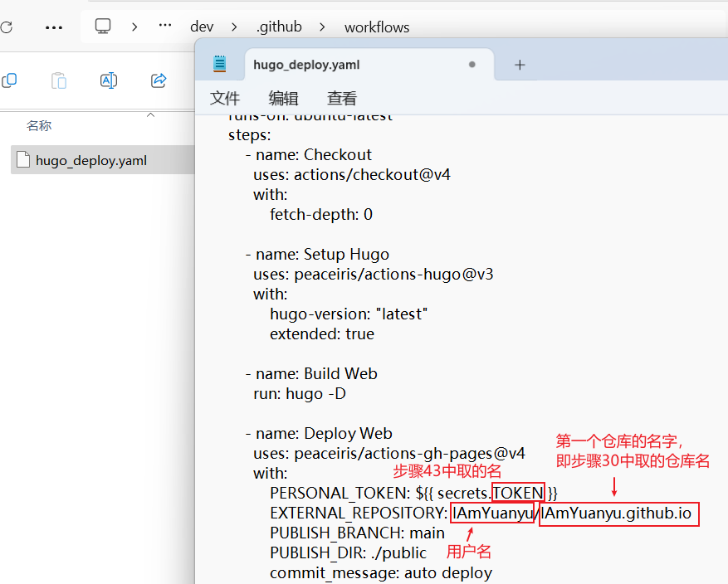The height and width of the screenshot is (584, 728).
Task: Open the 查看 menu in Notepad
Action: pyautogui.click(x=341, y=99)
